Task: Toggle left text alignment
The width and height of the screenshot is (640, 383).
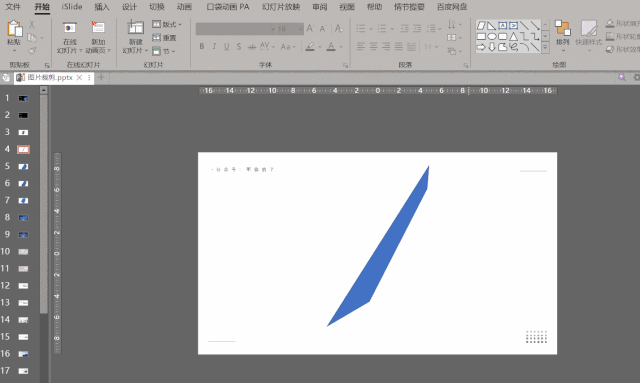Action: tap(361, 47)
